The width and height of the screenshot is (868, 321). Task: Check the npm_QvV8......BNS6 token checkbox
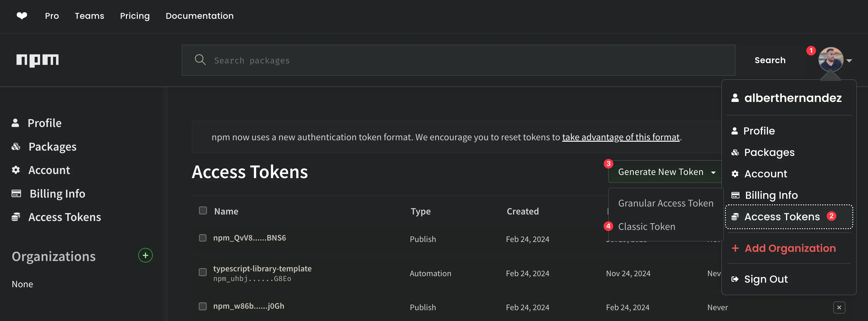point(202,238)
